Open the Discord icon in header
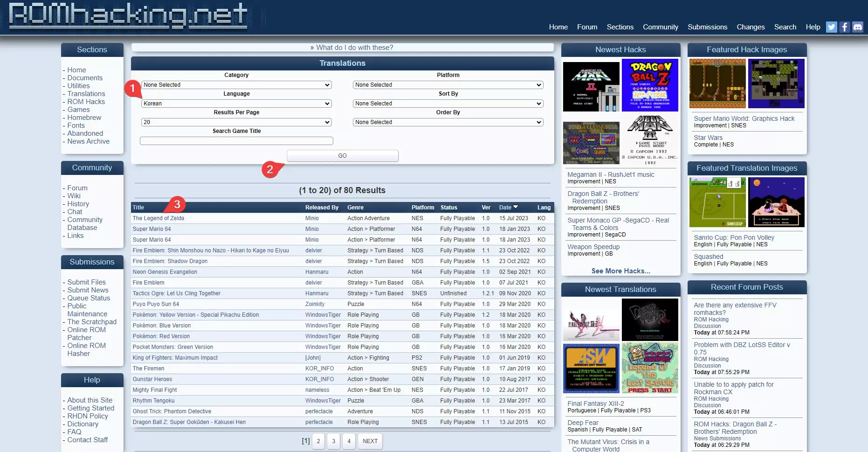Viewport: 868px width, 452px height. 857,27
